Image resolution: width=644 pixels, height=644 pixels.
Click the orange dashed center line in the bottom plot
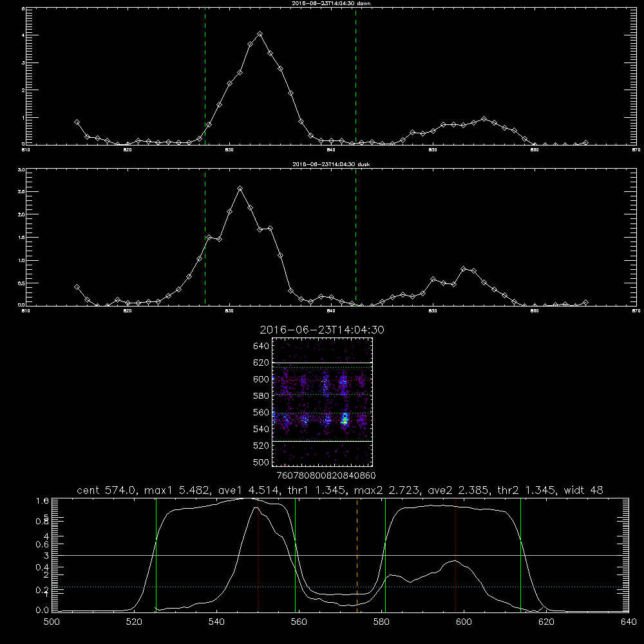coord(357,554)
